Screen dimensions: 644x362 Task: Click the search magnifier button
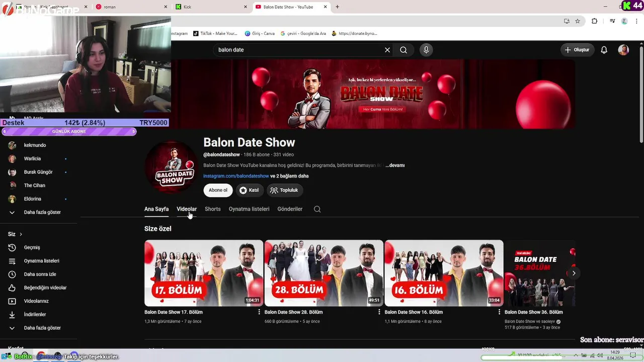[x=404, y=50]
